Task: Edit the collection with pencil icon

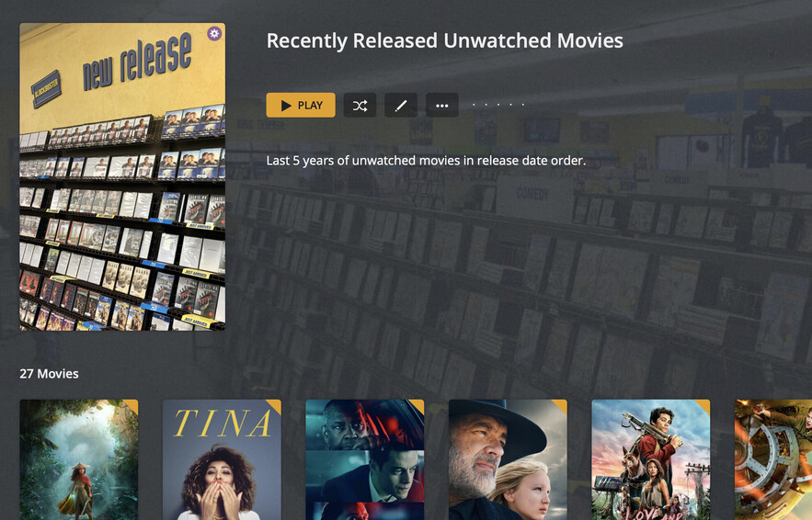Action: tap(401, 105)
